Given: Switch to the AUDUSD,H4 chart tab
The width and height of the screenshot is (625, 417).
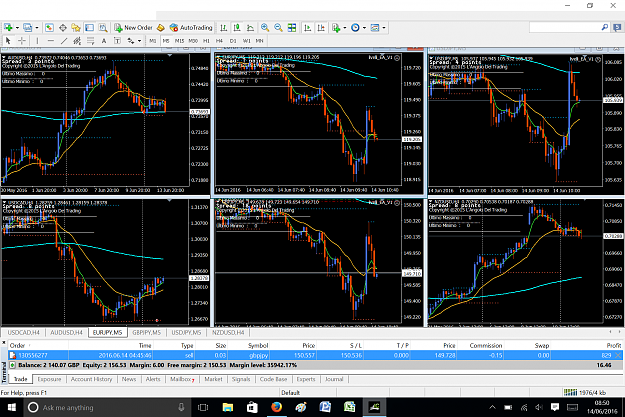Looking at the screenshot, I should [x=66, y=332].
